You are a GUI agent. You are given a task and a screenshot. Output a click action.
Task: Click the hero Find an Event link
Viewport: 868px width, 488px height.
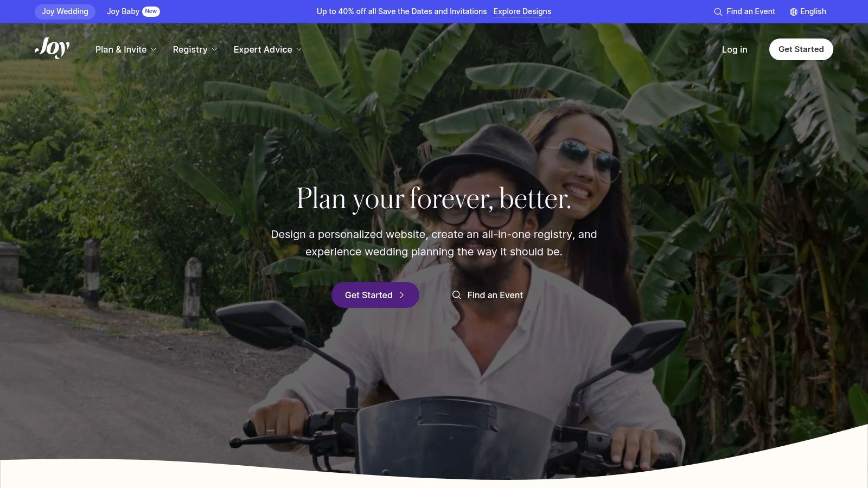click(x=488, y=295)
